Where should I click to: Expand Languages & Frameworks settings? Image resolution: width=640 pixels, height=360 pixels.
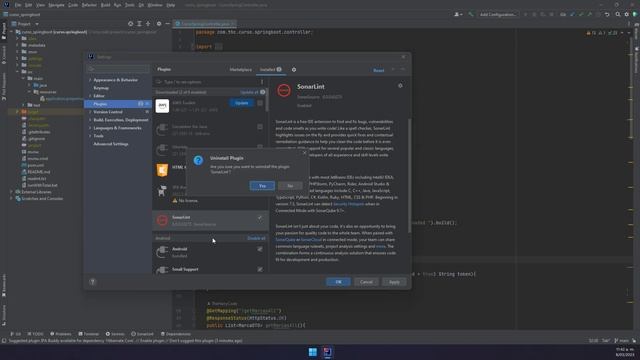[x=90, y=128]
